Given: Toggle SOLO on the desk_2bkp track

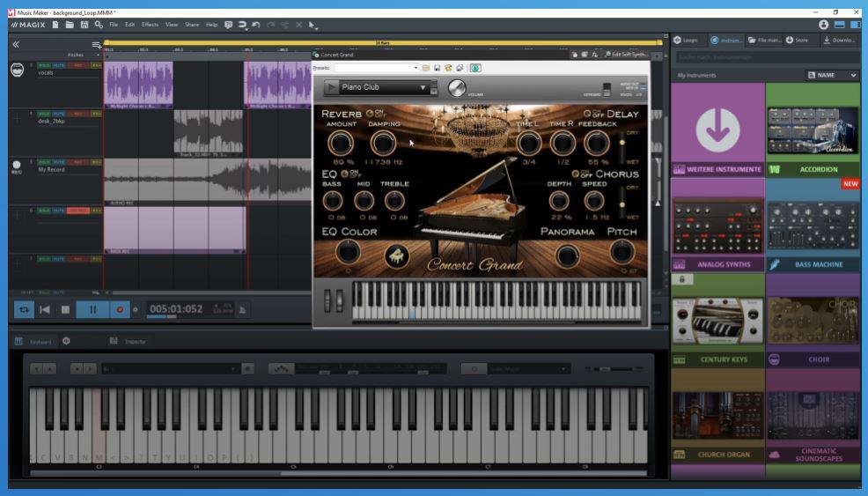Looking at the screenshot, I should (44, 114).
